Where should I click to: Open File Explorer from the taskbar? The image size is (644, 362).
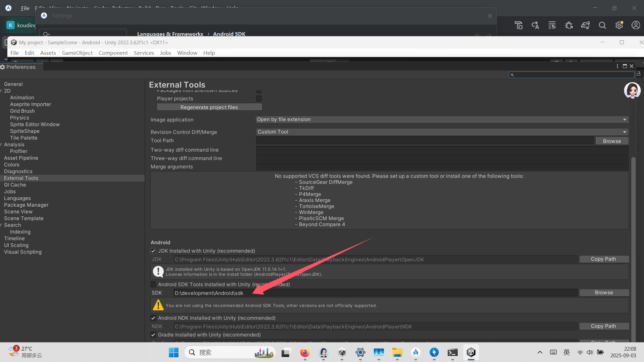(397, 352)
